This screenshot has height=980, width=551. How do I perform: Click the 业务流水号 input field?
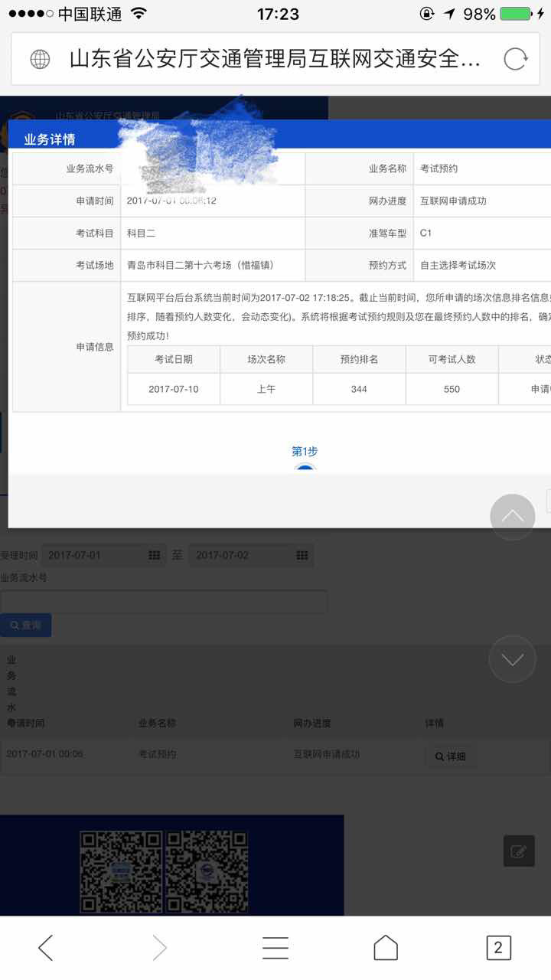click(x=164, y=602)
